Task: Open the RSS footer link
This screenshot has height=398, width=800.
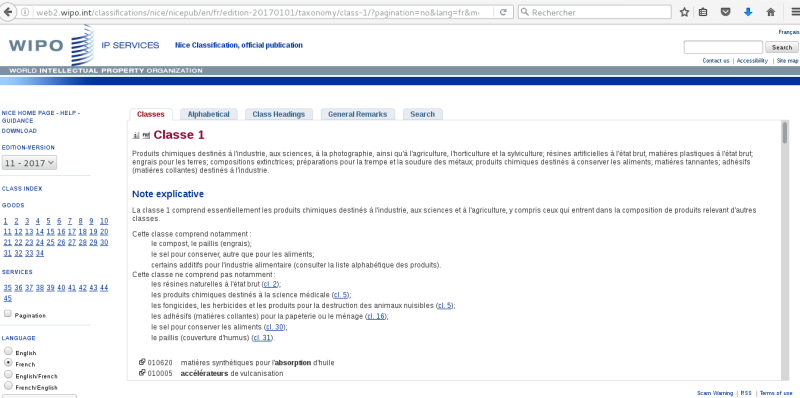Action: (x=746, y=393)
